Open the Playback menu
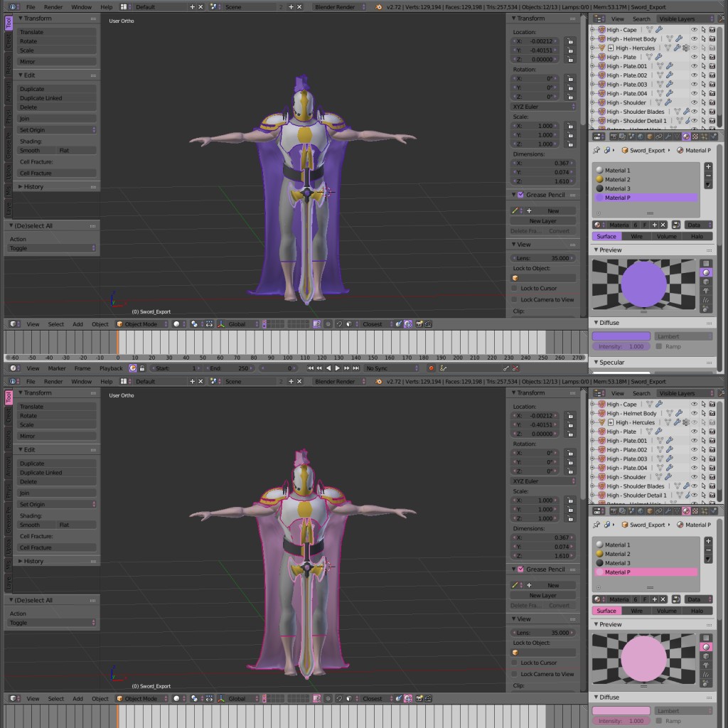The image size is (728, 728). 111,368
